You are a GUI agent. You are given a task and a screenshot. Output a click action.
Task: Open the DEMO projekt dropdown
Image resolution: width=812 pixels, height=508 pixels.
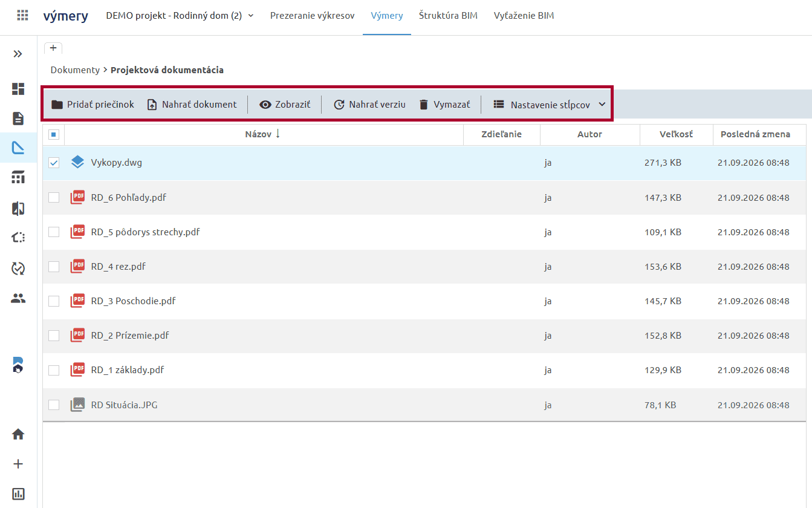coord(180,16)
